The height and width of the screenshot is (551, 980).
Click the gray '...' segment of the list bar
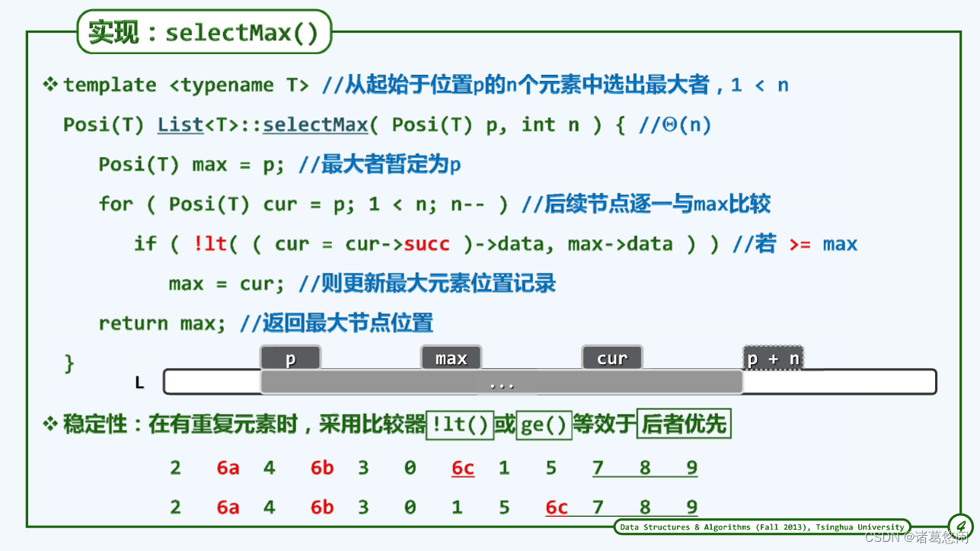click(501, 383)
